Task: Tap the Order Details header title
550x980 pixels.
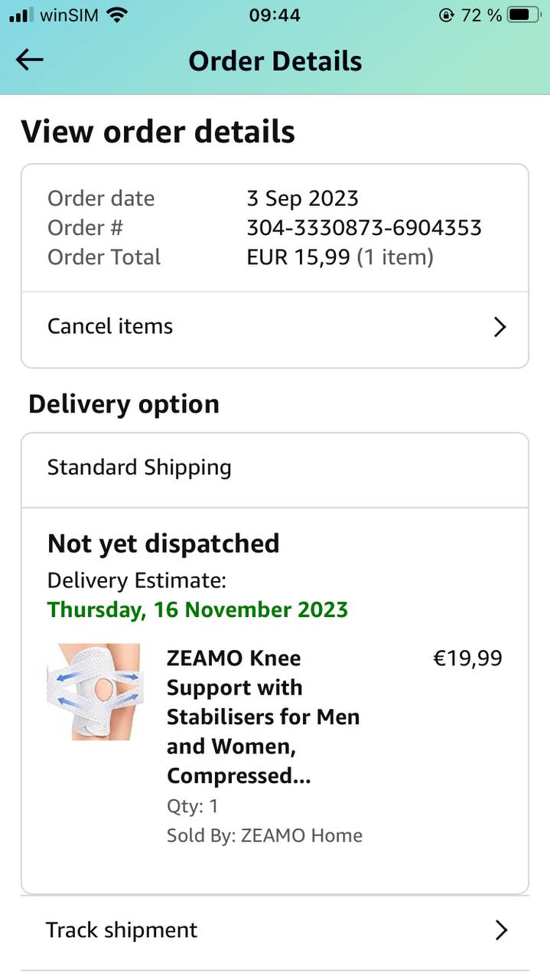Action: pos(275,61)
